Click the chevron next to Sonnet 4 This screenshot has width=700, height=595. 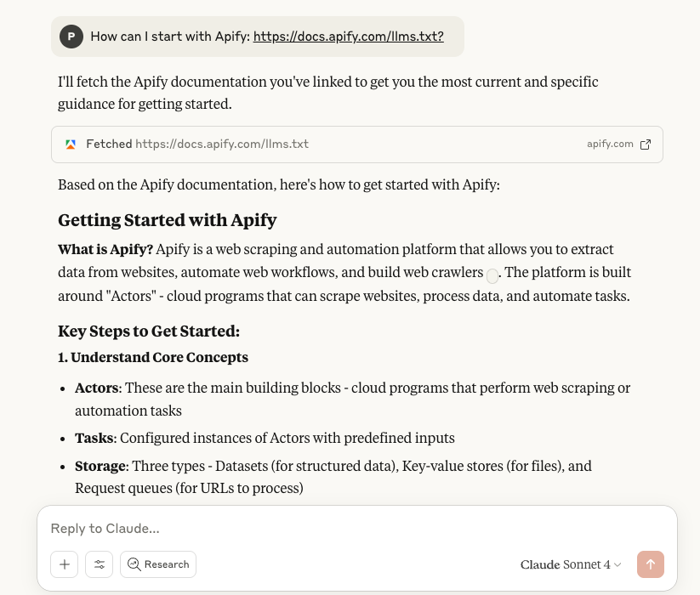[617, 564]
